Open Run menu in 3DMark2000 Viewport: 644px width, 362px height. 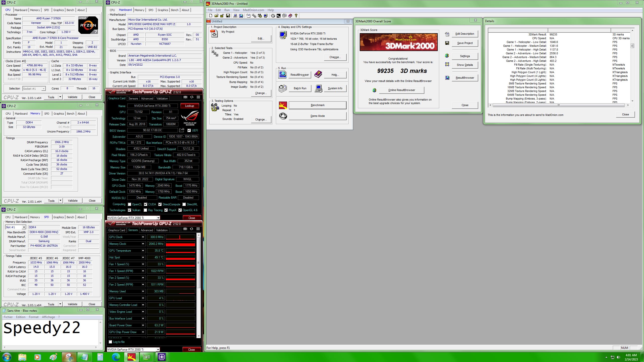point(227,10)
